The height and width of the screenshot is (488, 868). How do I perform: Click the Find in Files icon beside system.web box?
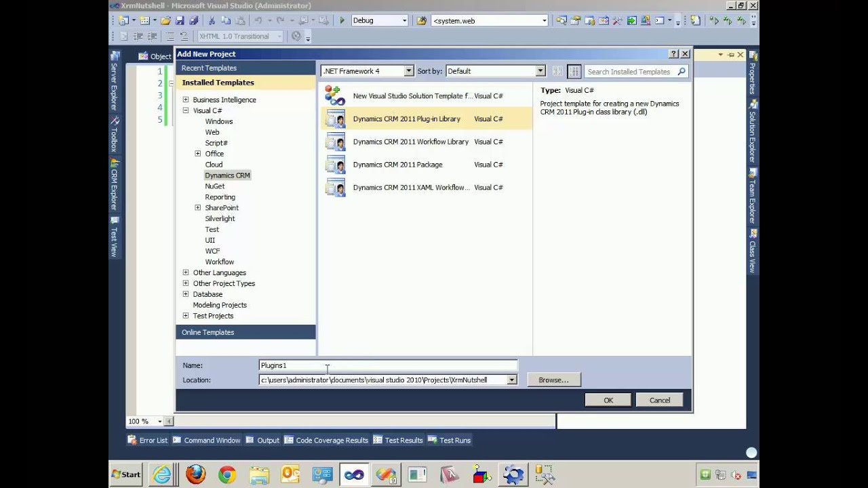click(x=421, y=20)
